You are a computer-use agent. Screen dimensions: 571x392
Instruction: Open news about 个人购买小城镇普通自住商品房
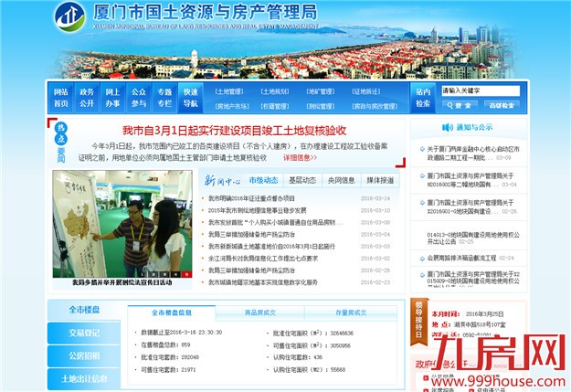click(275, 223)
